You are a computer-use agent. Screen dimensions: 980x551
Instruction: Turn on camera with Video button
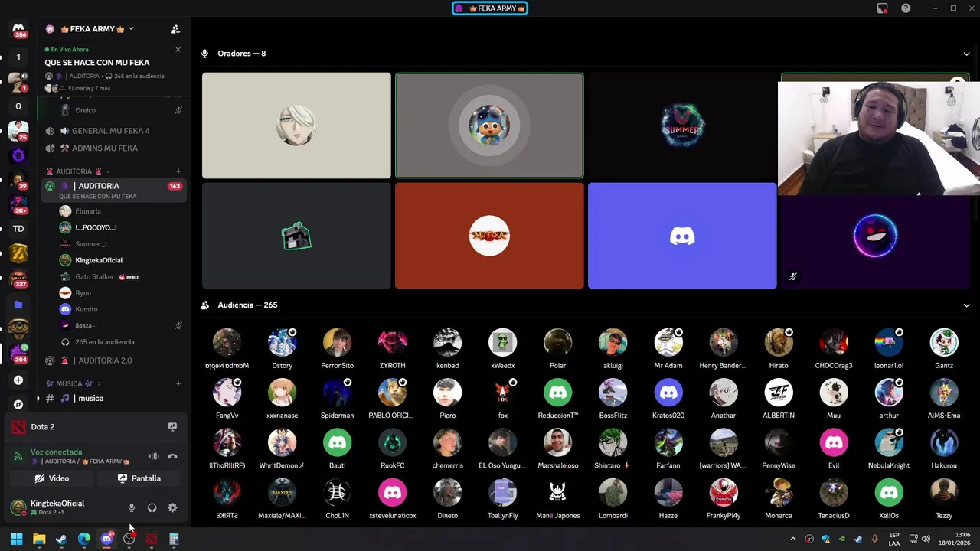51,478
